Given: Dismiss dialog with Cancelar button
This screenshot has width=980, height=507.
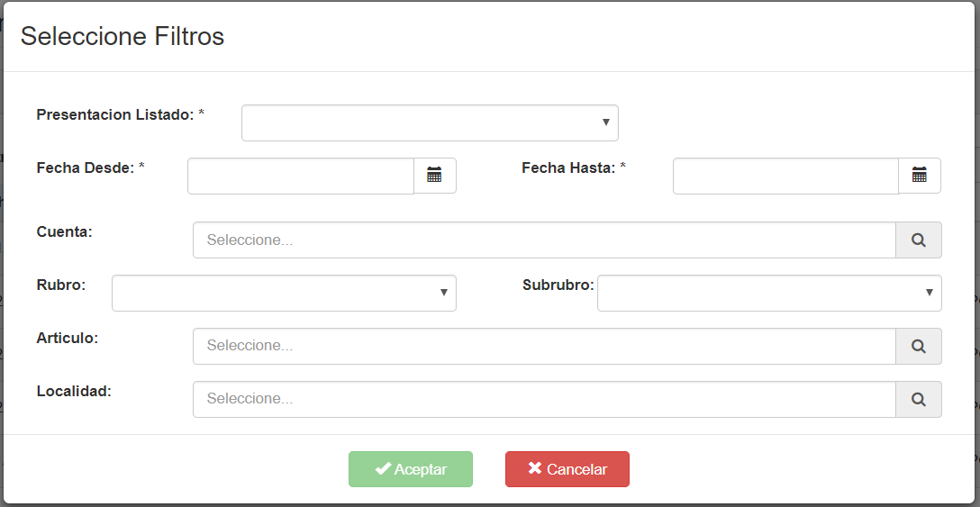Looking at the screenshot, I should click(x=567, y=469).
